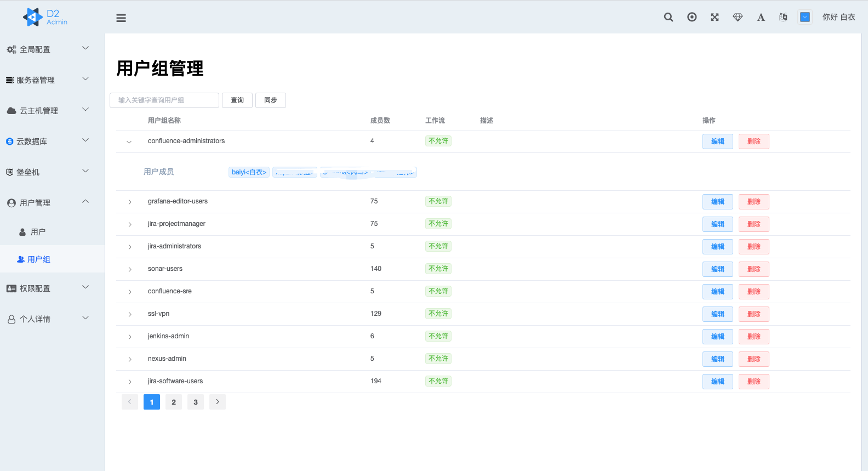This screenshot has height=471, width=868.
Task: Go to pagination page 2
Action: coord(174,402)
